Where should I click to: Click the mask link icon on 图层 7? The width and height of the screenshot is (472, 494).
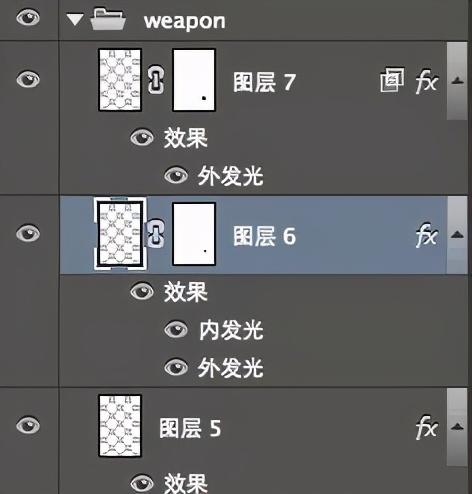coord(156,79)
